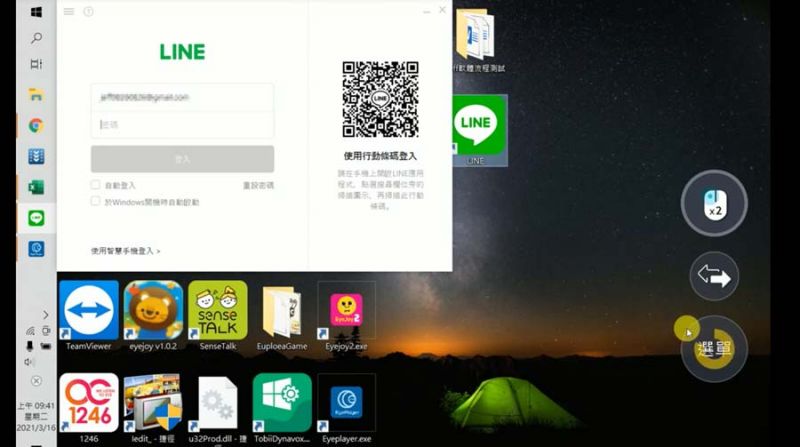This screenshot has height=447, width=800.
Task: Click the info icon in LINE title bar
Action: [x=88, y=12]
